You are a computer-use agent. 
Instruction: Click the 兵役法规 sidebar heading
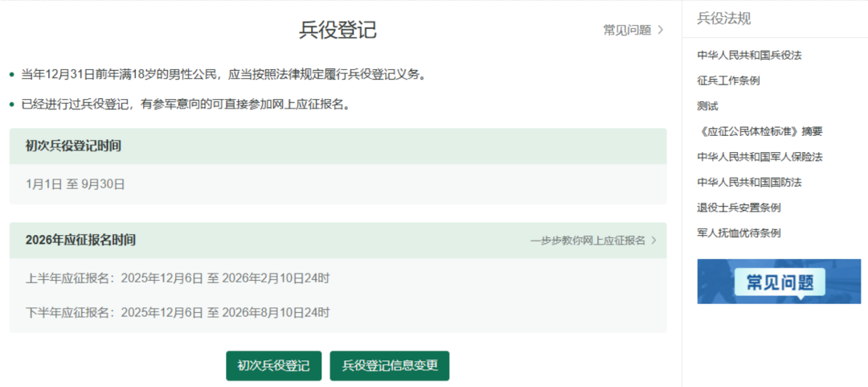pyautogui.click(x=723, y=19)
